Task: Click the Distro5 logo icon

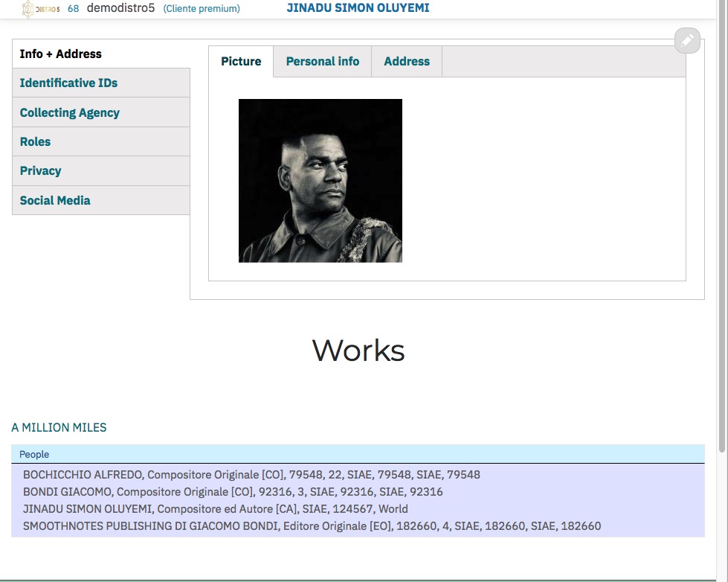Action: [41, 9]
